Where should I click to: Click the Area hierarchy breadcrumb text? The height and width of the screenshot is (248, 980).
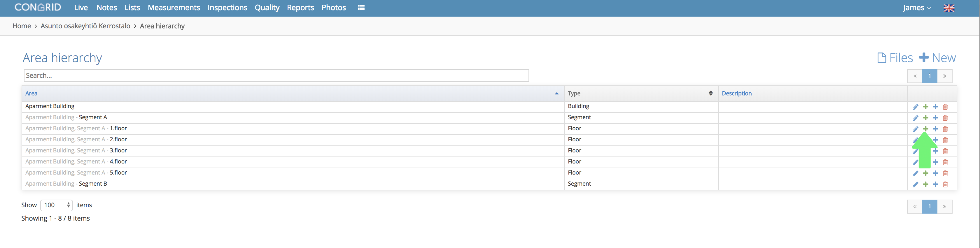[x=162, y=26]
